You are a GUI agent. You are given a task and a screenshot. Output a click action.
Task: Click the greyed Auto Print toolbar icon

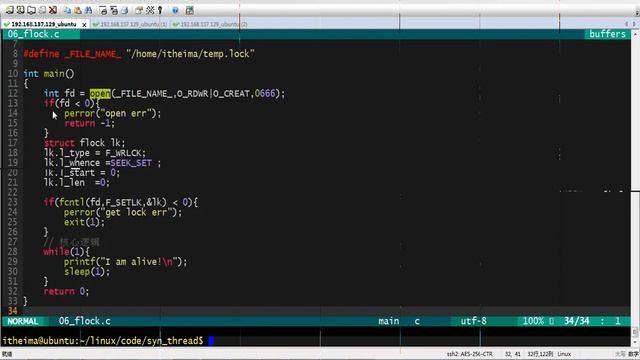point(125,10)
